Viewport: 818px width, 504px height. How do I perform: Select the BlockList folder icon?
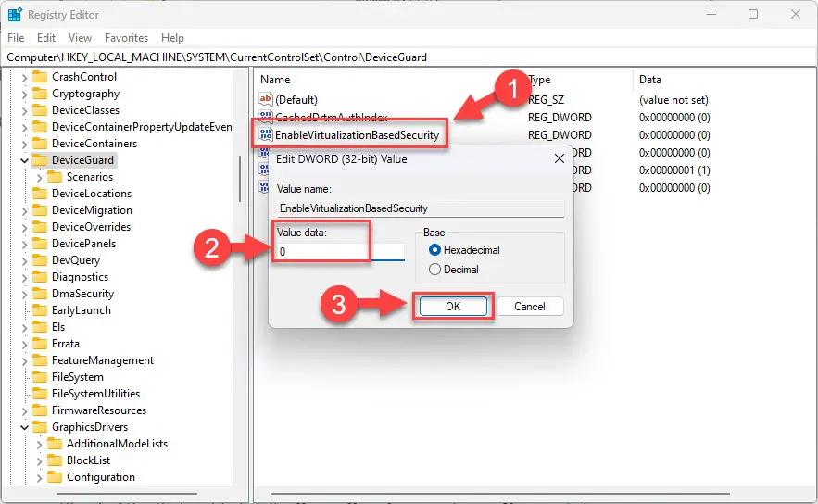click(x=55, y=460)
